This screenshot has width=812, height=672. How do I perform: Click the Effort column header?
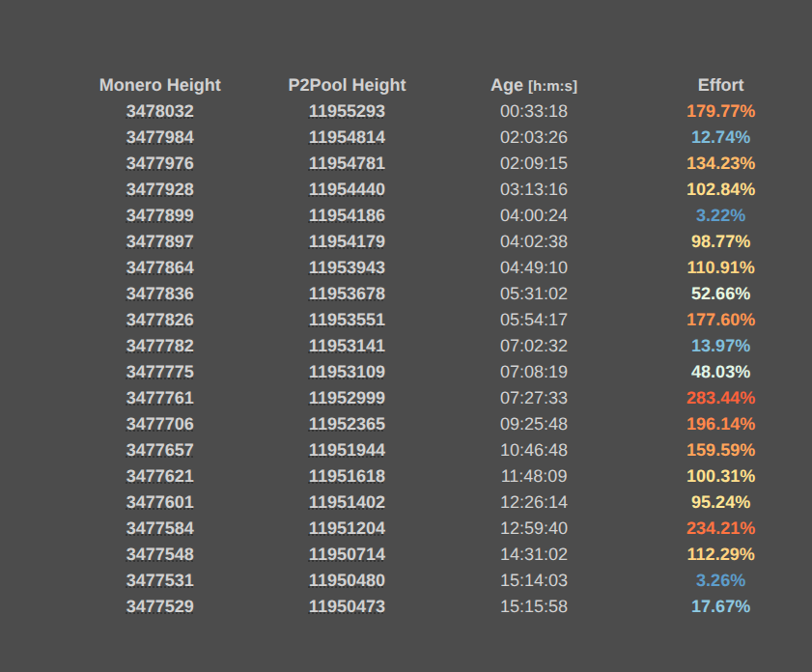point(721,85)
